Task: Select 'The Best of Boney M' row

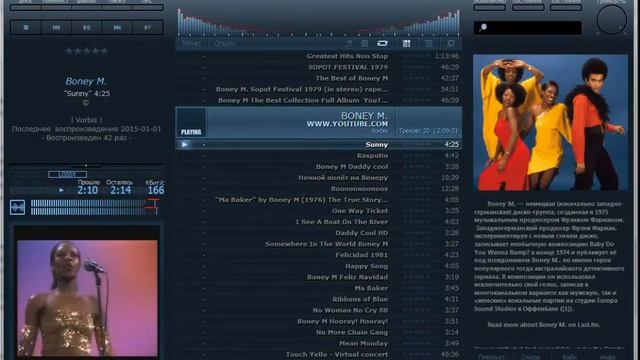Action: pos(319,78)
